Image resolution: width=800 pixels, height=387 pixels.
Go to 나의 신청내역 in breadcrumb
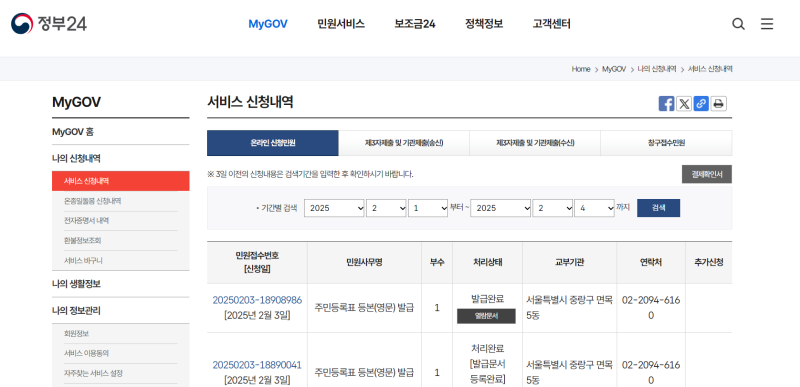pyautogui.click(x=657, y=69)
